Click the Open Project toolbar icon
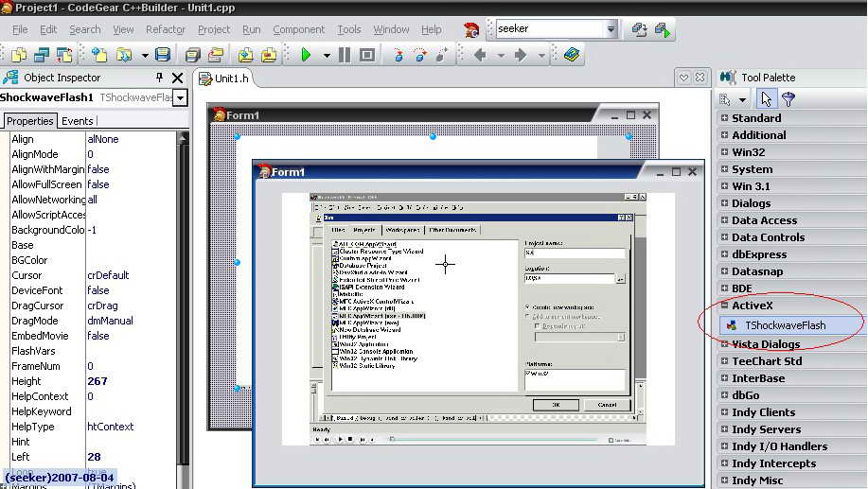The width and height of the screenshot is (868, 489). 215,55
